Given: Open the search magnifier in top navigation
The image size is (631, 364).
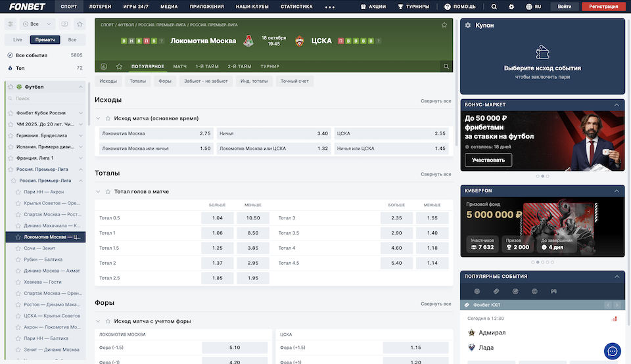Looking at the screenshot, I should tap(494, 7).
